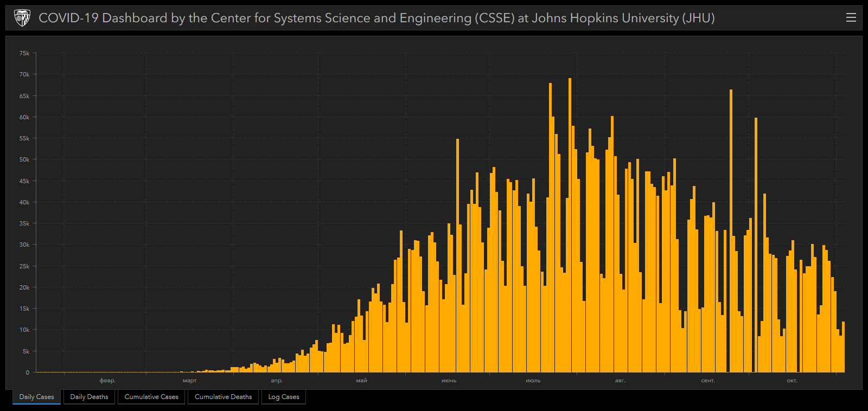Click the Johns Hopkins University shield logo
The image size is (868, 411).
pos(22,18)
